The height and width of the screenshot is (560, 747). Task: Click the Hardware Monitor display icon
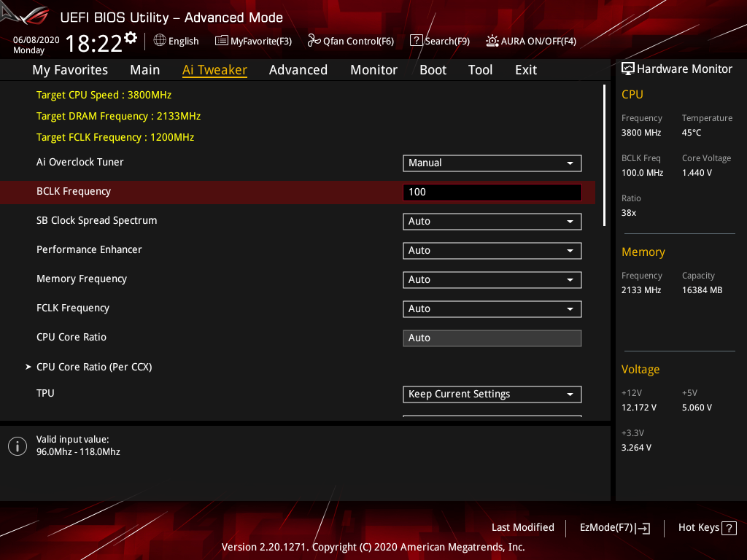(628, 69)
